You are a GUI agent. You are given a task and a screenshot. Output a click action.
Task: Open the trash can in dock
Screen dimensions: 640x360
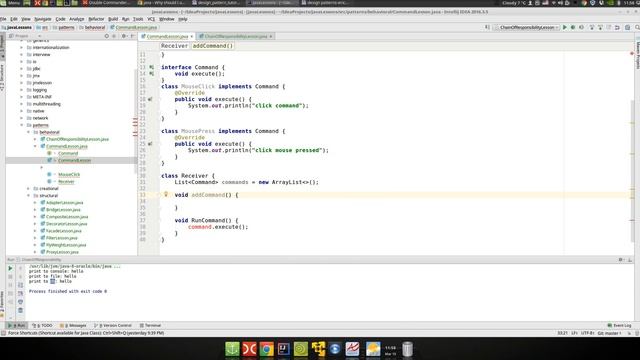point(407,349)
